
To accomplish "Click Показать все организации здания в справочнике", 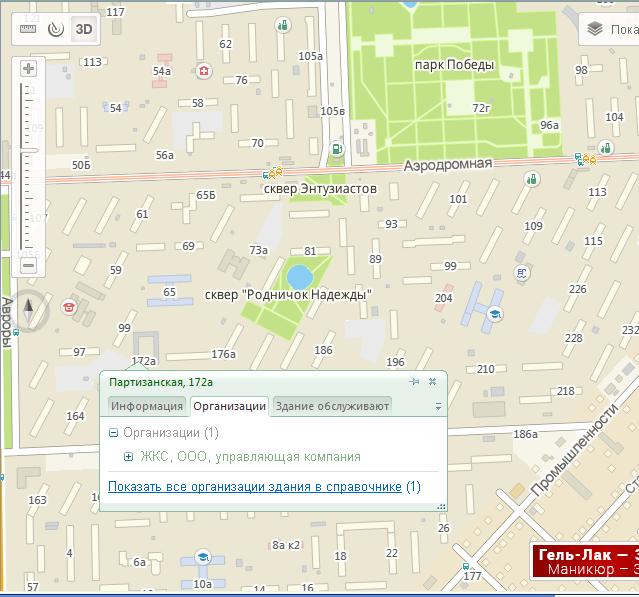I will 255,487.
